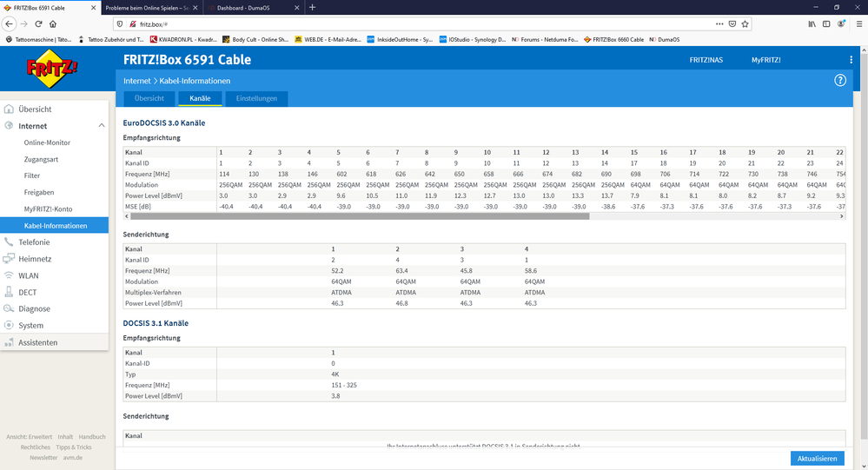Open Filter in the Internet menu
868x470 pixels.
click(32, 175)
